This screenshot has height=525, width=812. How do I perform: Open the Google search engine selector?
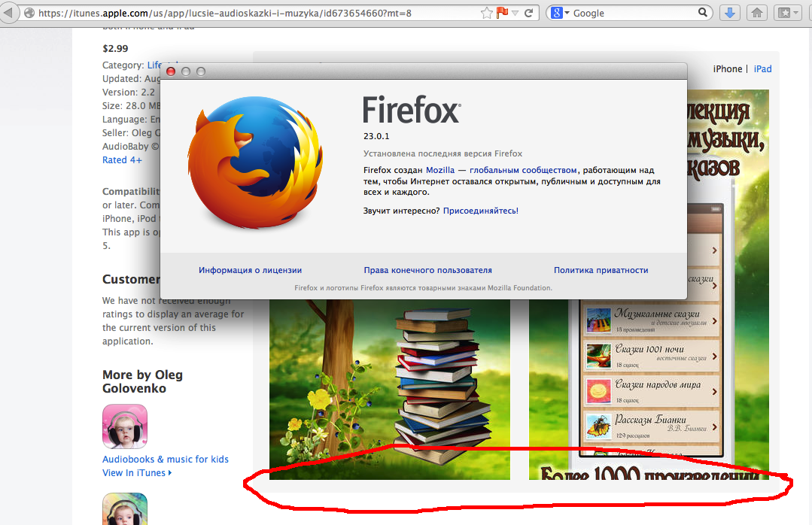[560, 13]
